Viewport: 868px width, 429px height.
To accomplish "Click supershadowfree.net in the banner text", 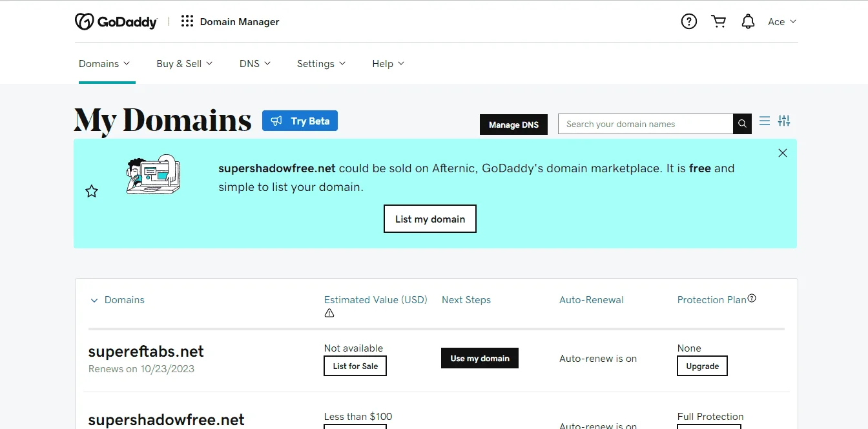I will coord(277,168).
